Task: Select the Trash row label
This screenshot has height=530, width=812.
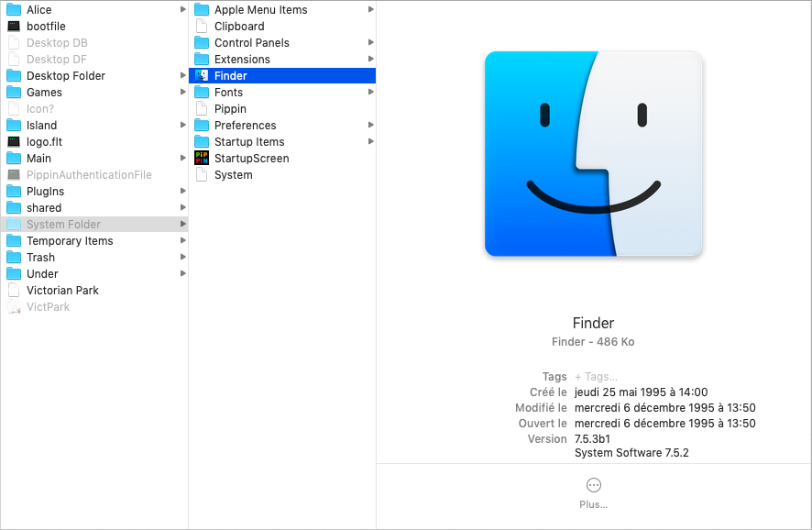Action: click(41, 258)
